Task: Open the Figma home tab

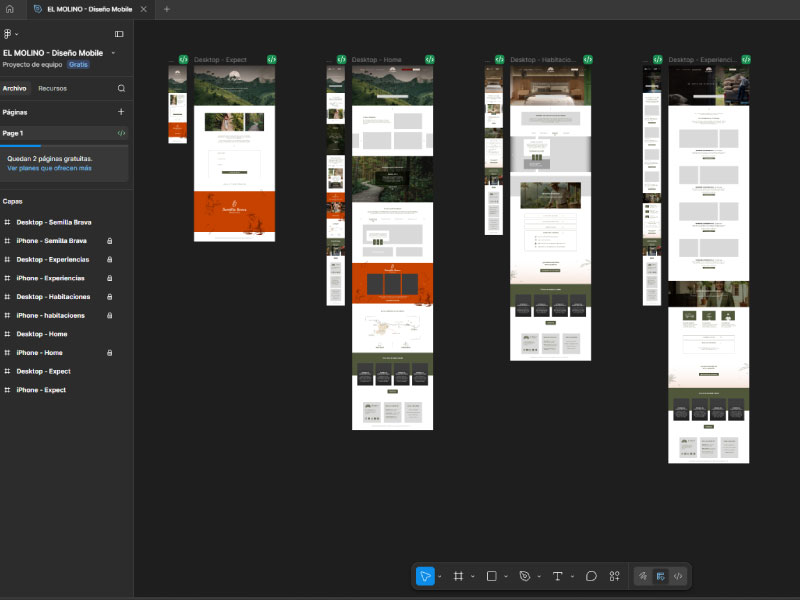Action: coord(9,9)
